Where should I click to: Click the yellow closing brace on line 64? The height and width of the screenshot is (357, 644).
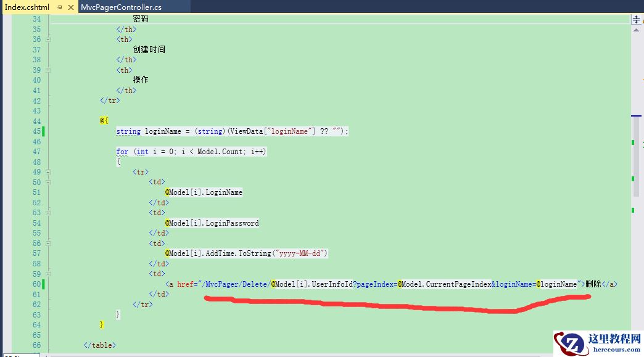pos(102,324)
